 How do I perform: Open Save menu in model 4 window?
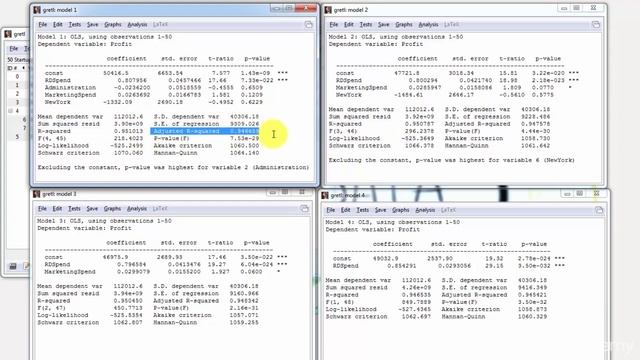click(380, 210)
